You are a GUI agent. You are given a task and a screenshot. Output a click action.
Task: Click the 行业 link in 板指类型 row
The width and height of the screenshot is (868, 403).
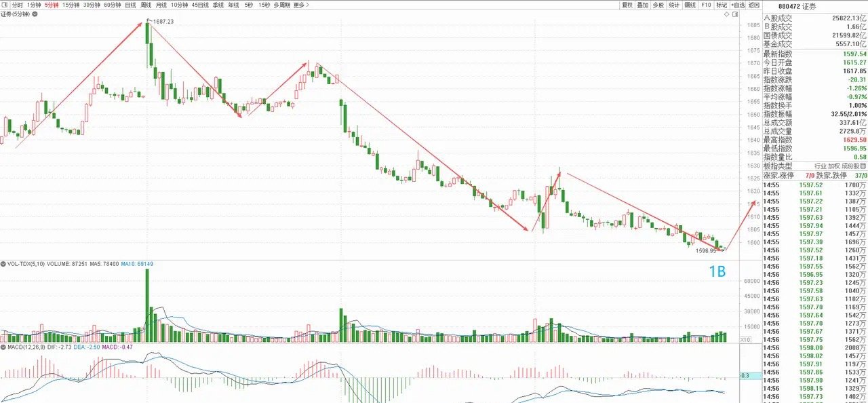click(821, 166)
